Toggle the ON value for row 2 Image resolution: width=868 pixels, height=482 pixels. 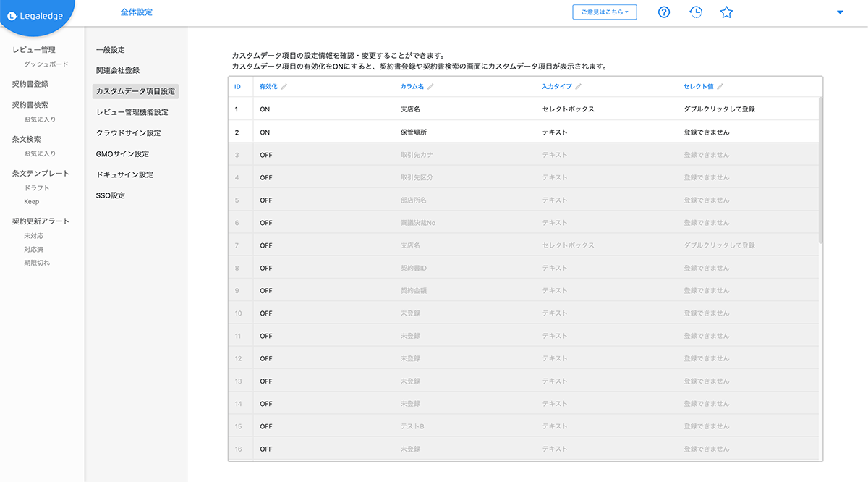(x=265, y=132)
